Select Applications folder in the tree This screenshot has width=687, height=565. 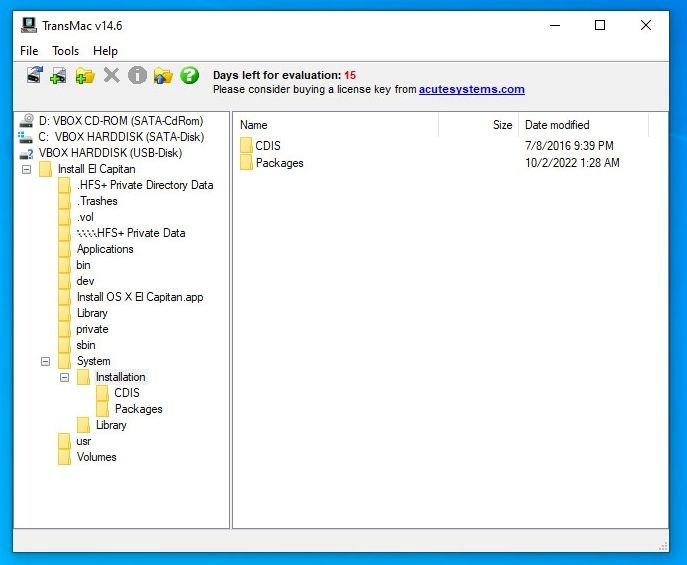click(x=105, y=249)
